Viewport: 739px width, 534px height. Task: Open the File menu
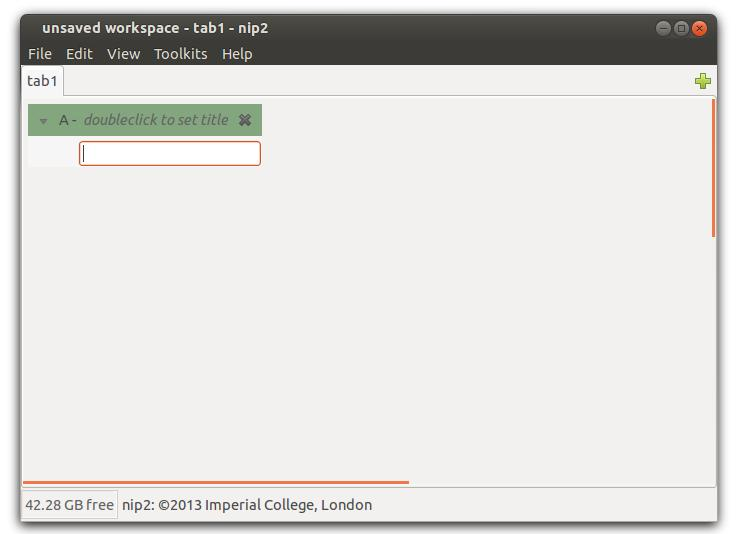(x=40, y=54)
